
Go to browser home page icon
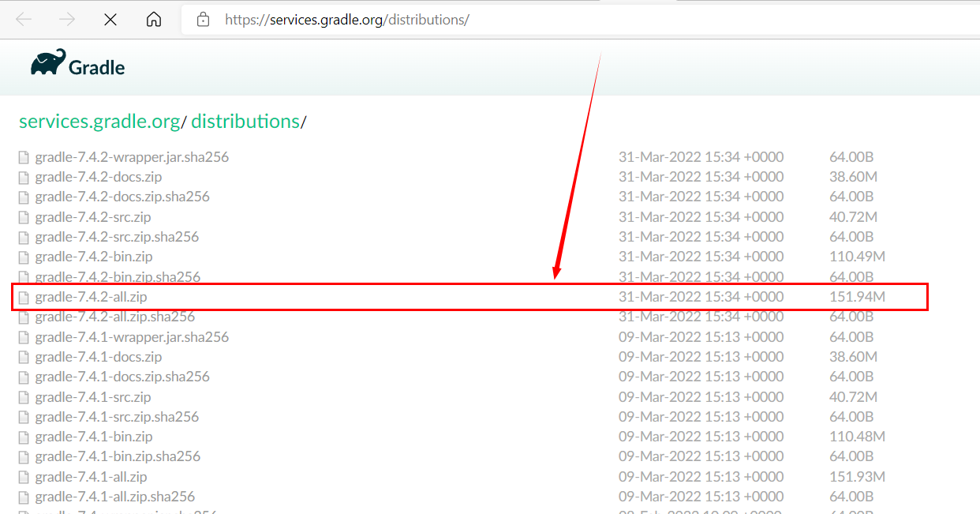tap(154, 20)
